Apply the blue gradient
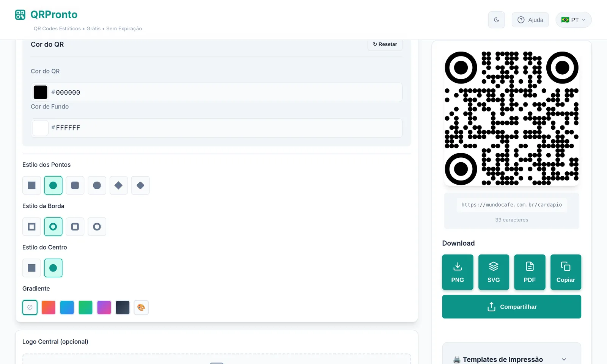The width and height of the screenshot is (607, 364). point(67,308)
